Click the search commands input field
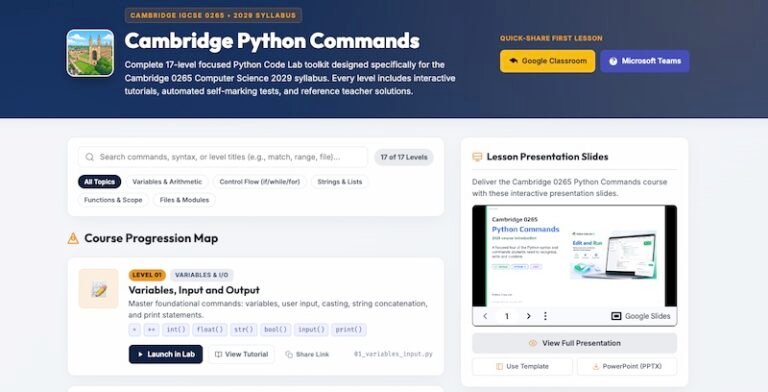Image resolution: width=768 pixels, height=392 pixels. pos(223,157)
